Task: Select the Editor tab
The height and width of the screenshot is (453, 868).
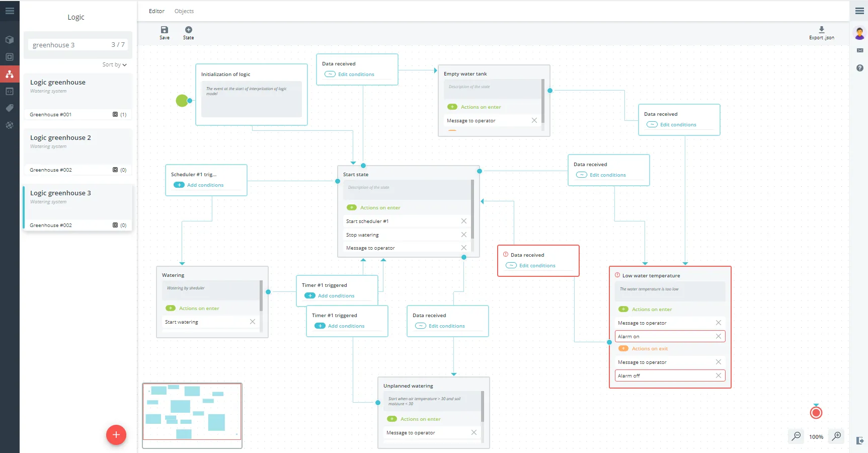Action: tap(156, 11)
